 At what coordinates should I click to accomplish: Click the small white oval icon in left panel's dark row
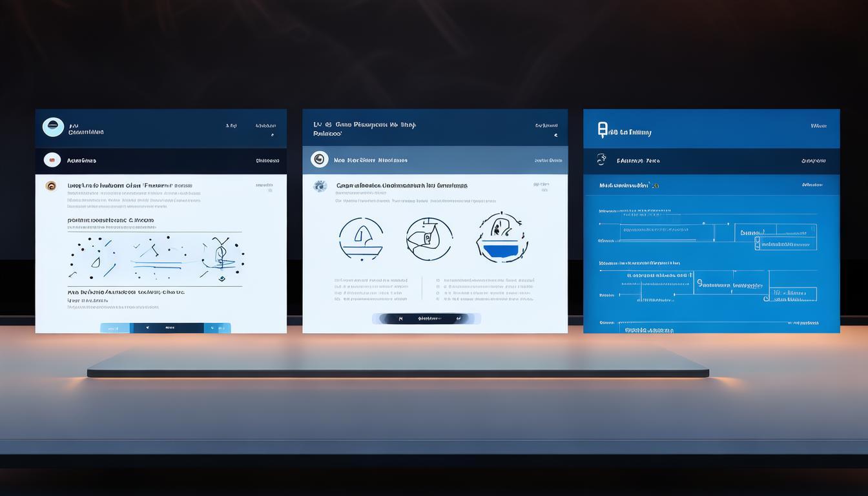(x=52, y=160)
